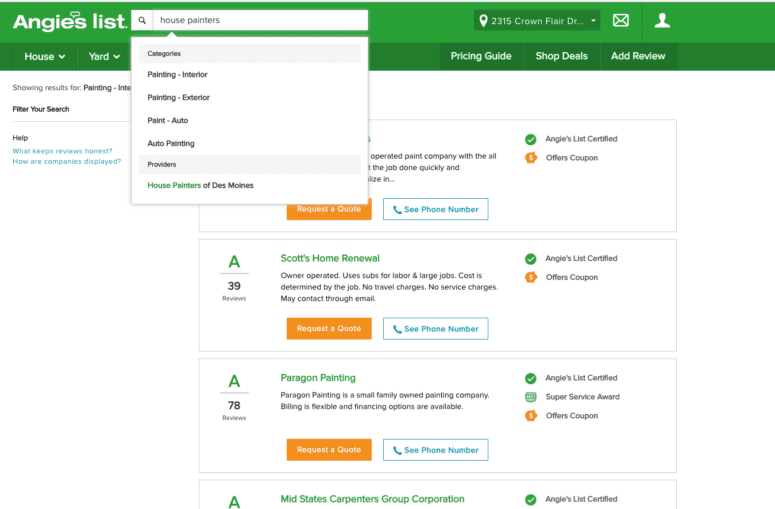Screen dimensions: 775x509
Task: Go to Add Review
Action: tap(638, 56)
